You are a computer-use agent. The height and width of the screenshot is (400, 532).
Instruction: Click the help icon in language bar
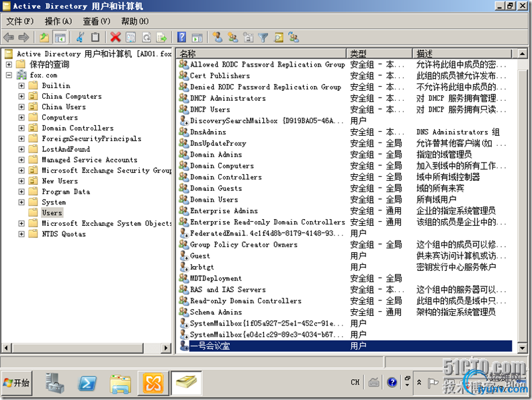392,383
